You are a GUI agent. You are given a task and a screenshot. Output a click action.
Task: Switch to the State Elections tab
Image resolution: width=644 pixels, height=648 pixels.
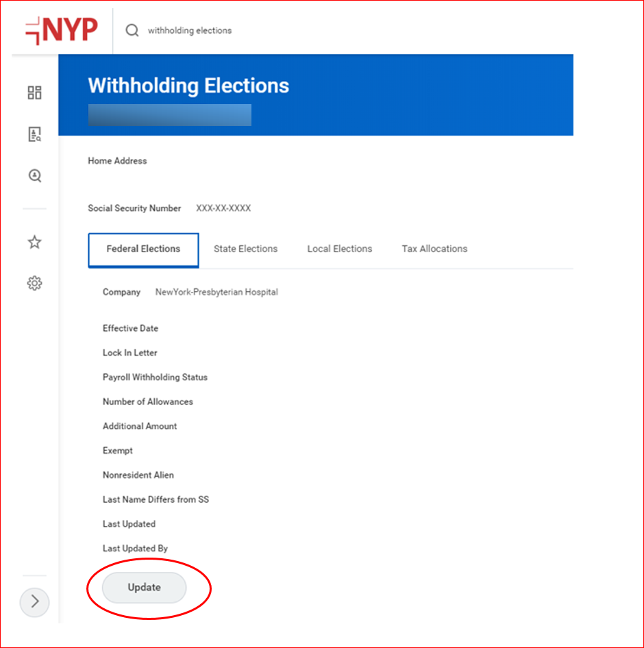(x=245, y=249)
